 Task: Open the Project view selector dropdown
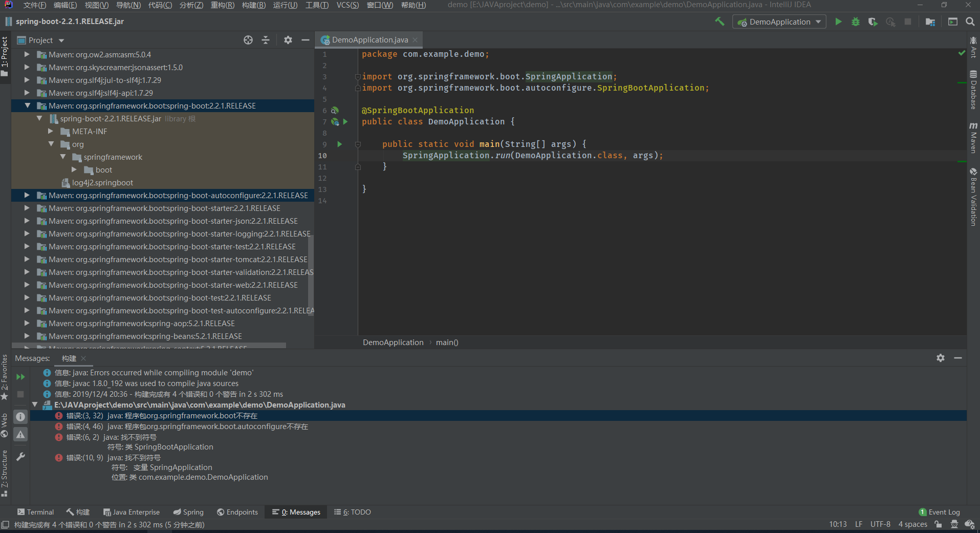(41, 40)
